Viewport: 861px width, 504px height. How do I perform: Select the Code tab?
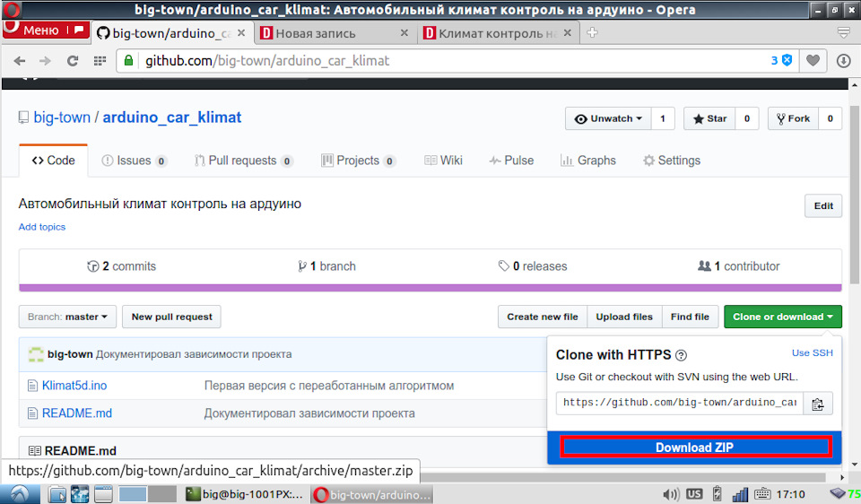pos(53,161)
